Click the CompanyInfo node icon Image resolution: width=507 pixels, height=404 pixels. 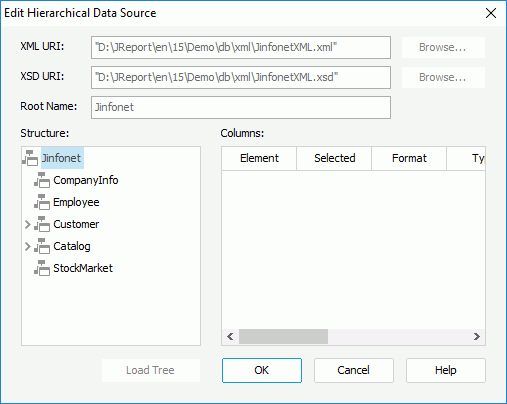pos(42,180)
